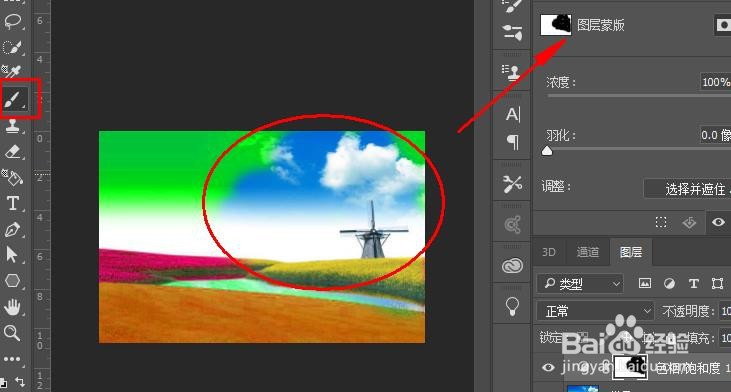The image size is (731, 392).
Task: Select the Quick Selection tool
Action: (13, 47)
